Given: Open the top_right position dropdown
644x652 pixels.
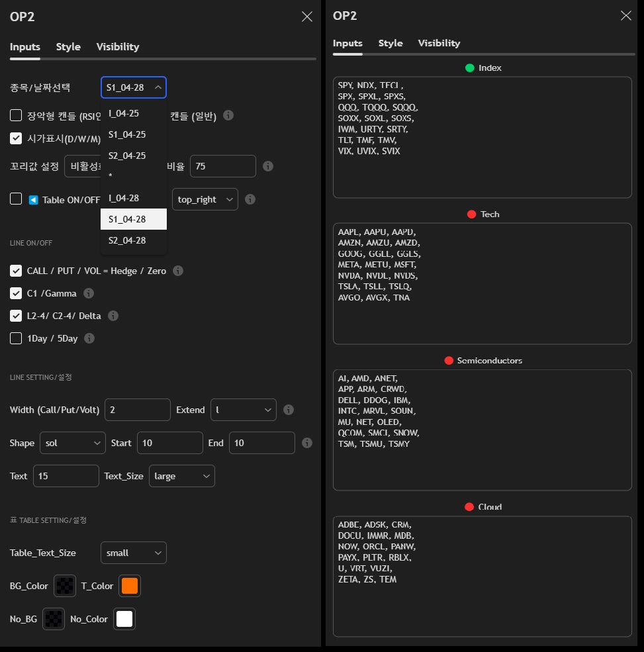Looking at the screenshot, I should click(x=205, y=199).
